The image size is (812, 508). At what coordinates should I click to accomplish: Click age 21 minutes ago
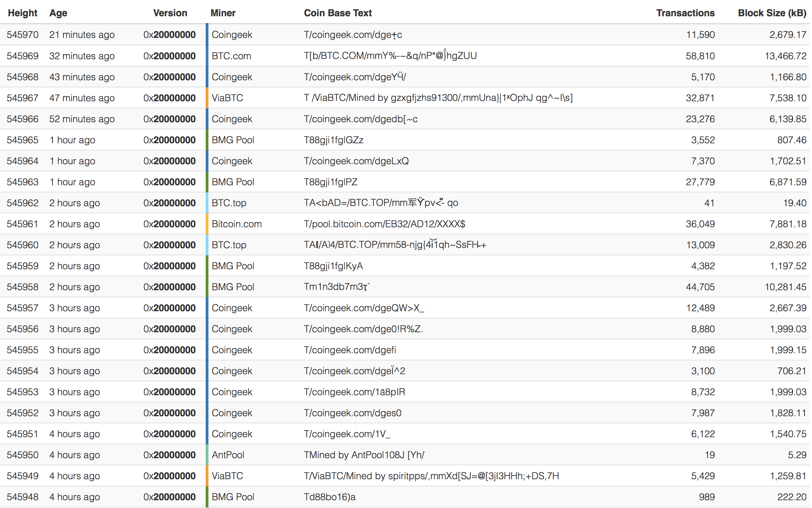tap(82, 35)
